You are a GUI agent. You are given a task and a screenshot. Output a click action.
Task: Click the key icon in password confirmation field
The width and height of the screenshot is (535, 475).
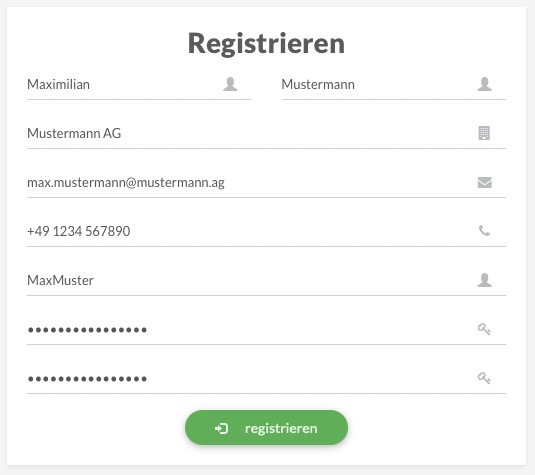pos(484,378)
